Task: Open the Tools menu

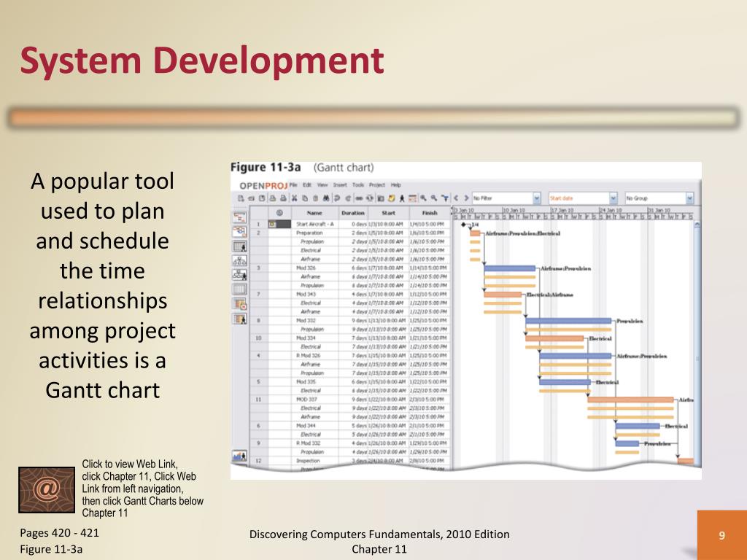Action: (357, 184)
